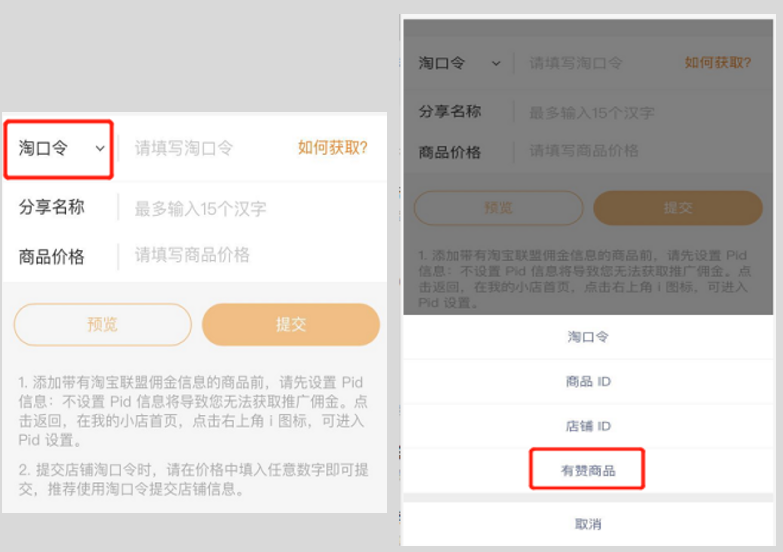
Task: Expand the 淘口令 dropdown in left panel
Action: 59,149
